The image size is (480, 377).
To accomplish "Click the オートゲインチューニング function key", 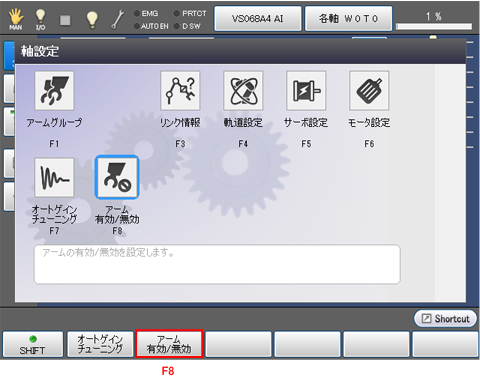I will [100, 344].
